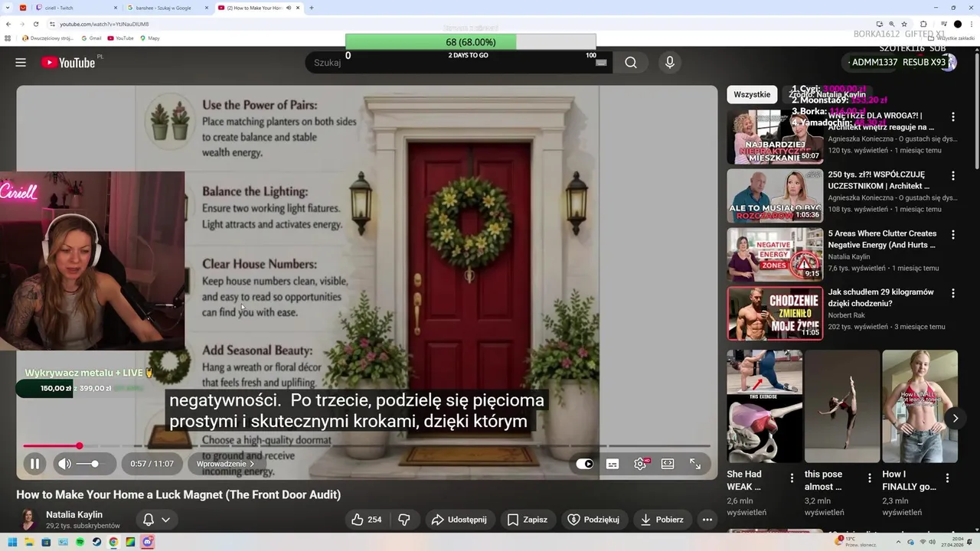
Task: Open more options for architect reaction video
Action: pyautogui.click(x=953, y=117)
